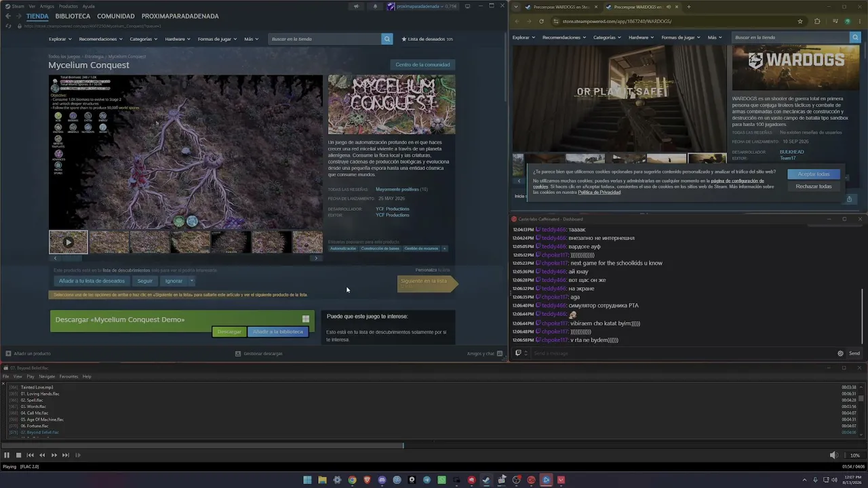The image size is (868, 488).
Task: Open Steam announcements megaphone icon
Action: click(x=356, y=7)
